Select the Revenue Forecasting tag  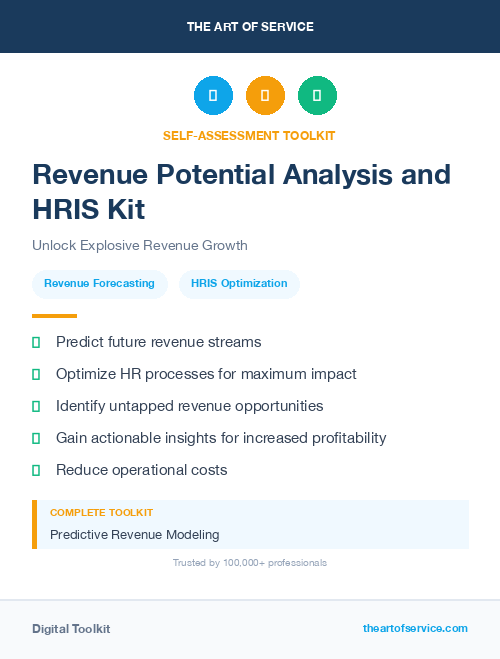[x=100, y=284]
